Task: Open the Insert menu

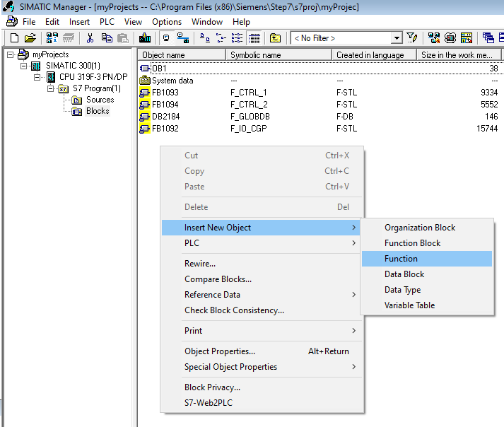Action: [79, 22]
